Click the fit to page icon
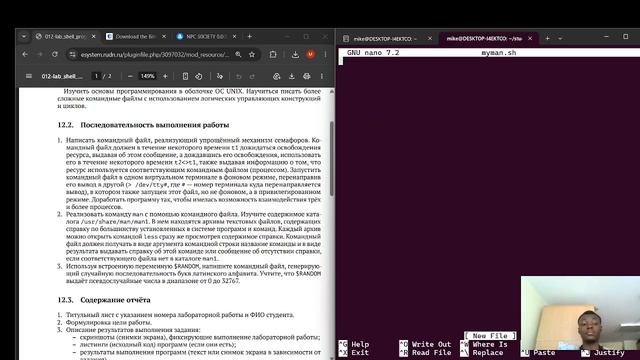The height and width of the screenshot is (360, 640). click(185, 76)
